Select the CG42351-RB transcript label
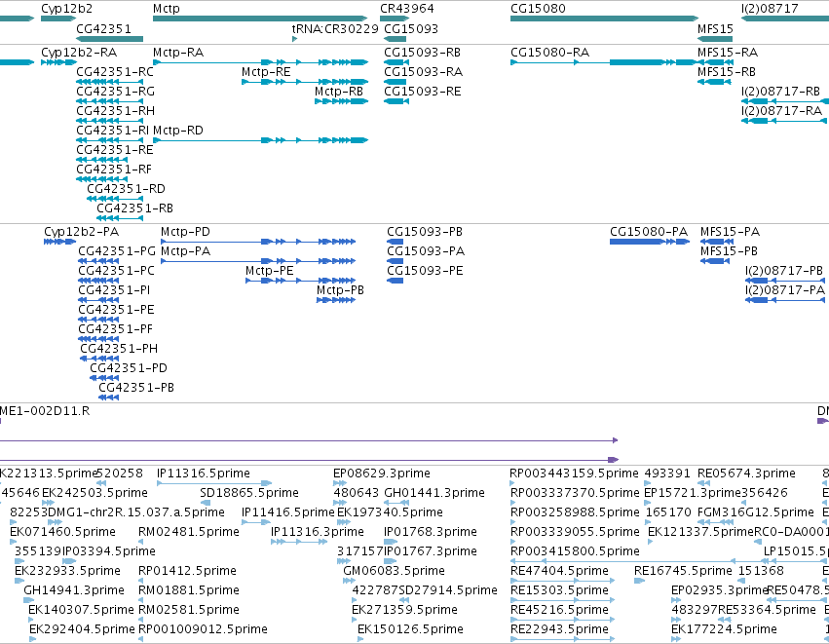This screenshot has width=829, height=644. (134, 208)
